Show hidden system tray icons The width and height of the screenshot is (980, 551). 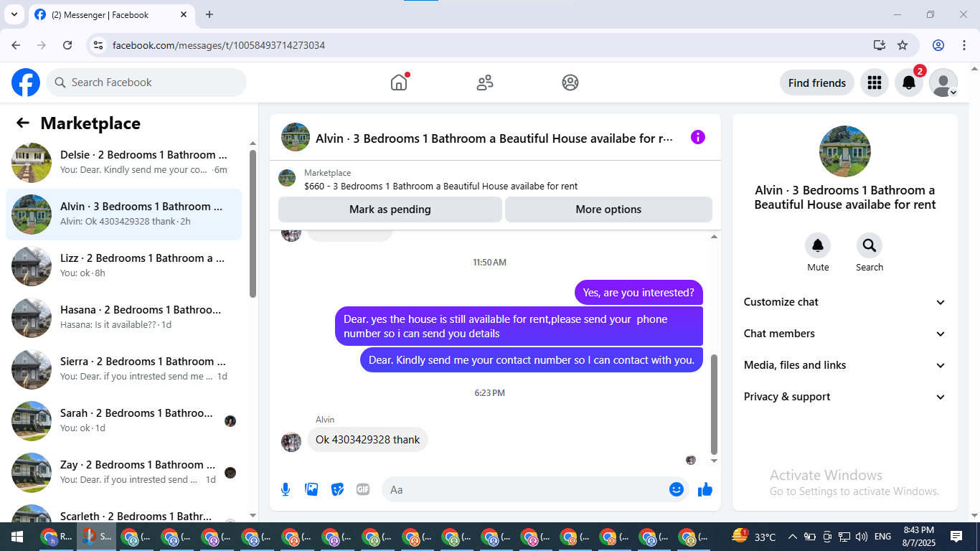793,537
